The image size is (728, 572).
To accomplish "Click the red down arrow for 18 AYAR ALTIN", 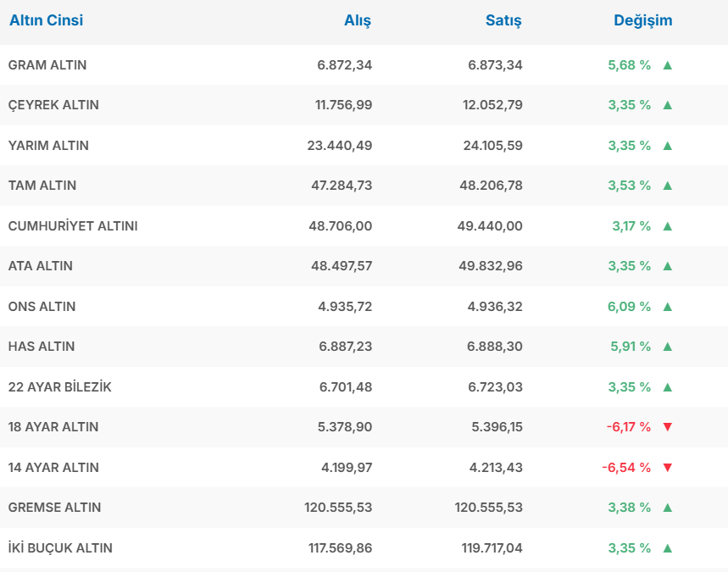I will [667, 427].
